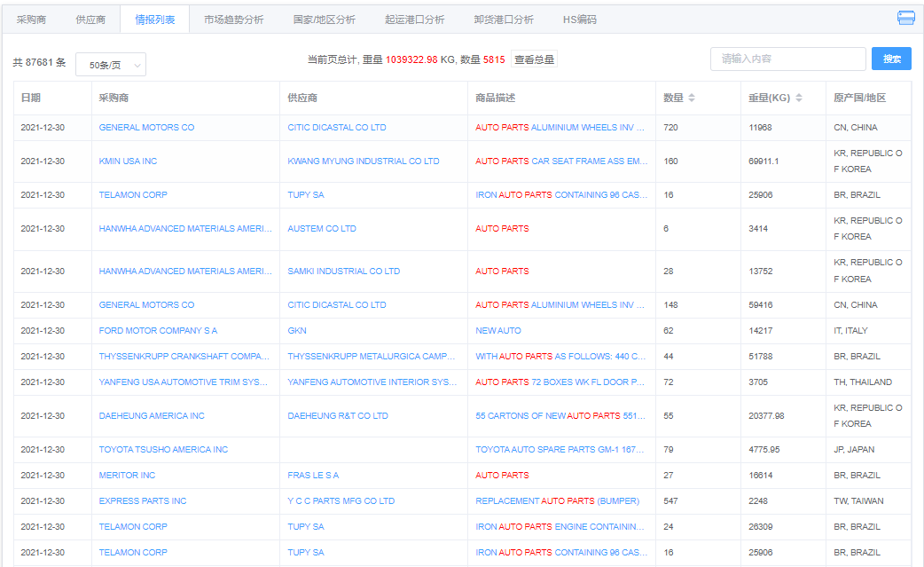This screenshot has height=567, width=924.
Task: Click the 共 87681 条 record count
Action: pos(40,62)
